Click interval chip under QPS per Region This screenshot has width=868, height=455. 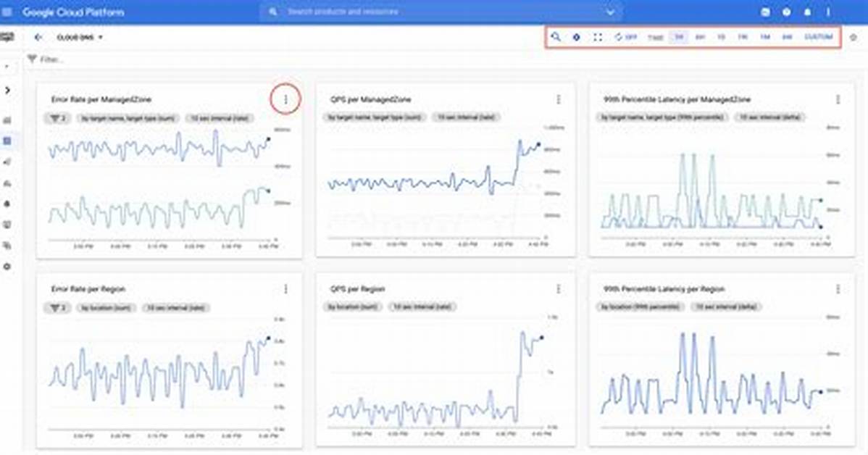tap(422, 306)
